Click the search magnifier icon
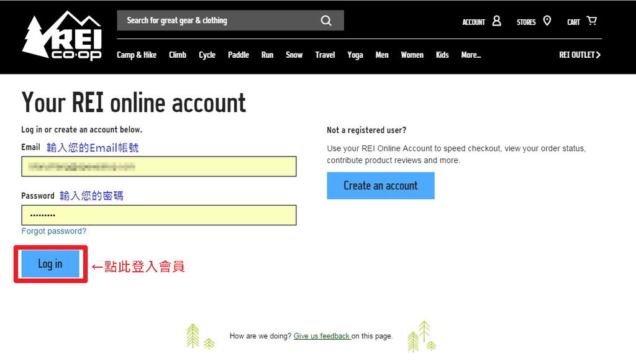 (326, 20)
